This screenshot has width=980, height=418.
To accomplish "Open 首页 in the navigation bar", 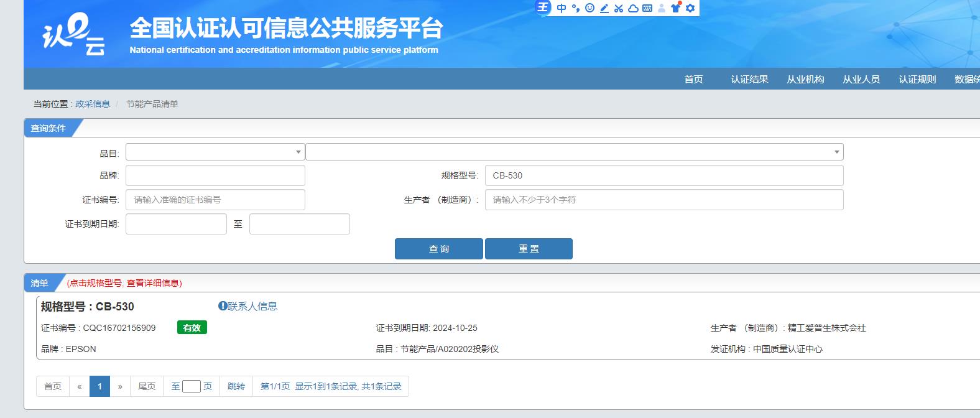I will pos(693,79).
